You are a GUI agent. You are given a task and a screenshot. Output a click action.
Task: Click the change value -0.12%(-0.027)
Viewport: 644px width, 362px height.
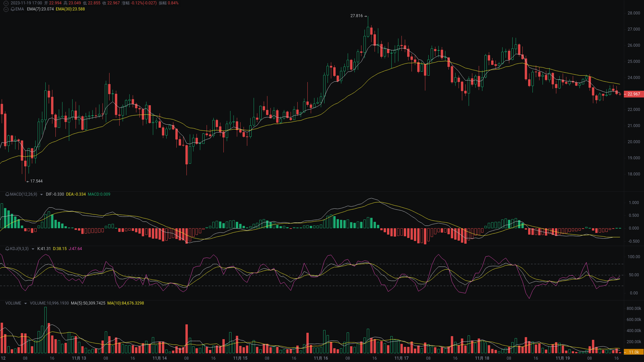[144, 3]
